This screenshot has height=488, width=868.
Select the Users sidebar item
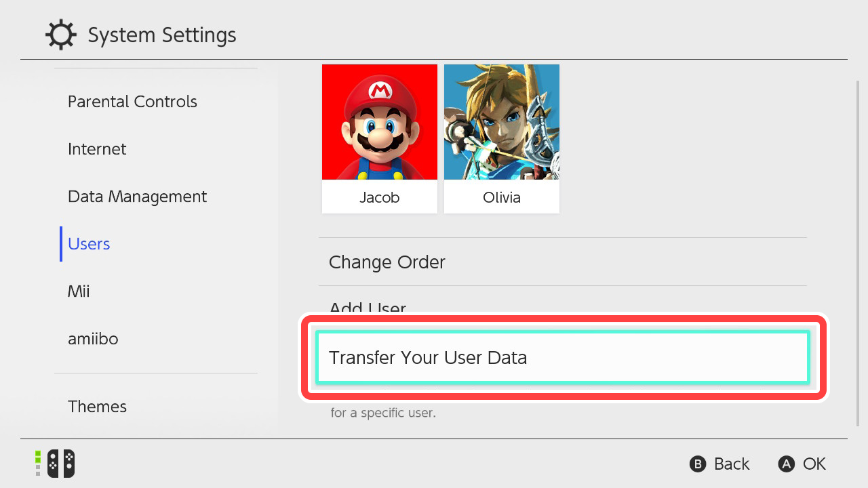pyautogui.click(x=89, y=244)
